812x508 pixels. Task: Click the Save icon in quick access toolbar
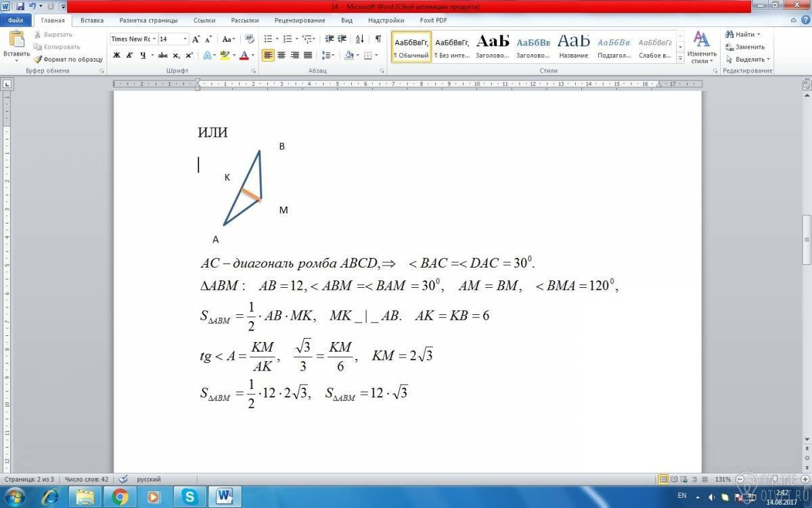[x=20, y=6]
